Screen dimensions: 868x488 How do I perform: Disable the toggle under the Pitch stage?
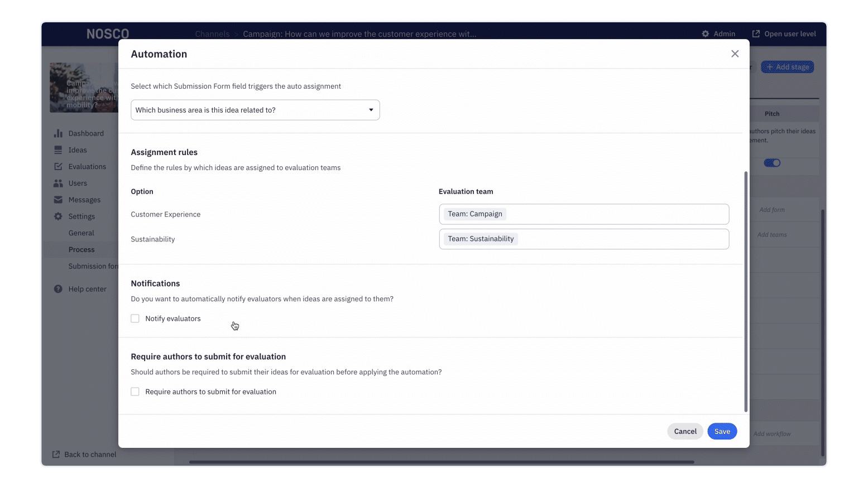[772, 162]
